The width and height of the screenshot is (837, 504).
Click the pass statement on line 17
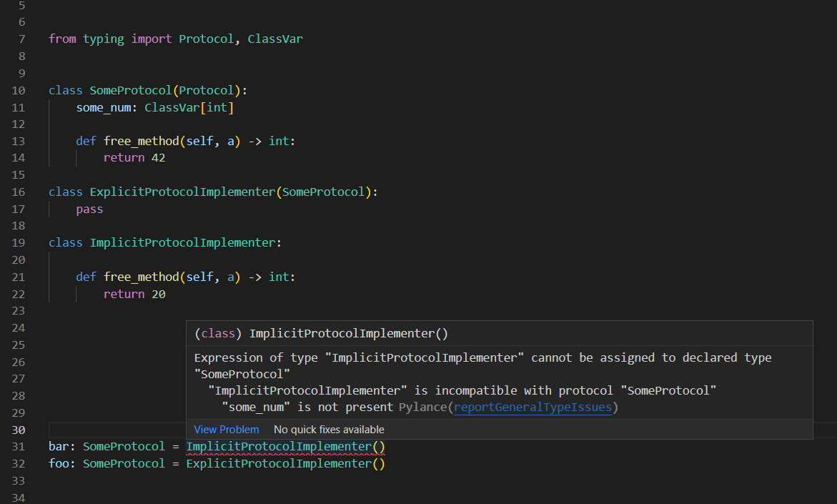89,208
